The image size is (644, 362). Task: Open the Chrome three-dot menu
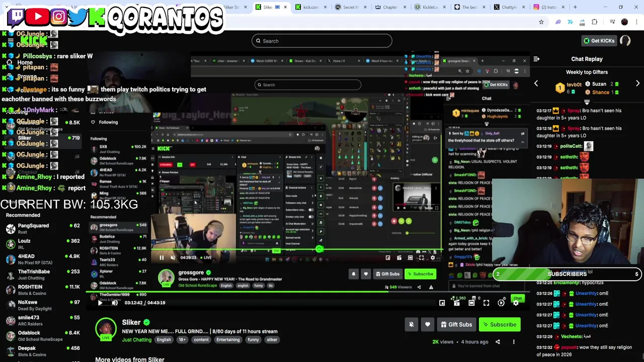[x=636, y=22]
